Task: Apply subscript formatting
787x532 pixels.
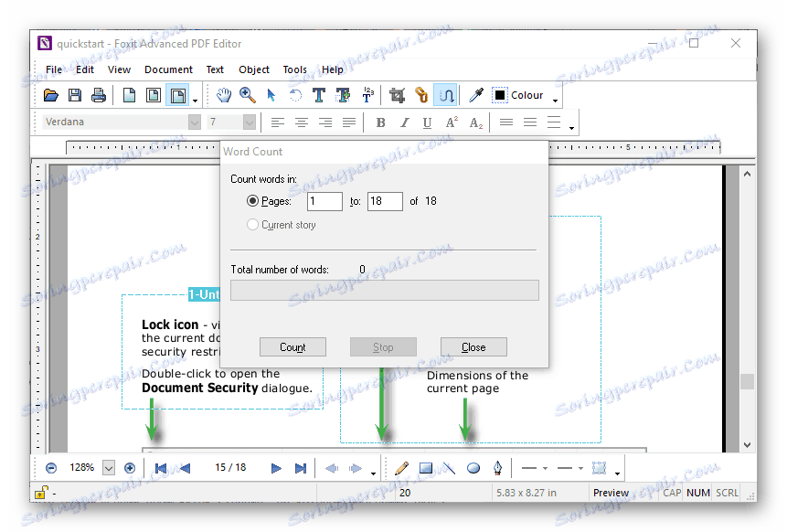Action: pyautogui.click(x=476, y=122)
